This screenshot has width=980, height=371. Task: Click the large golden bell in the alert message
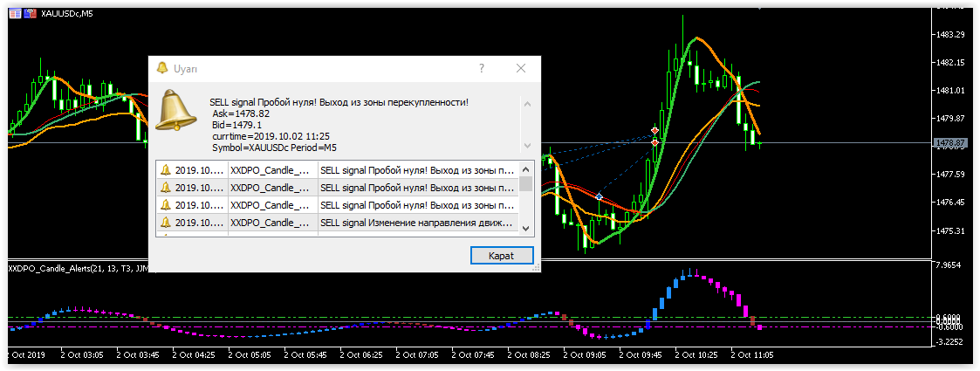[175, 110]
